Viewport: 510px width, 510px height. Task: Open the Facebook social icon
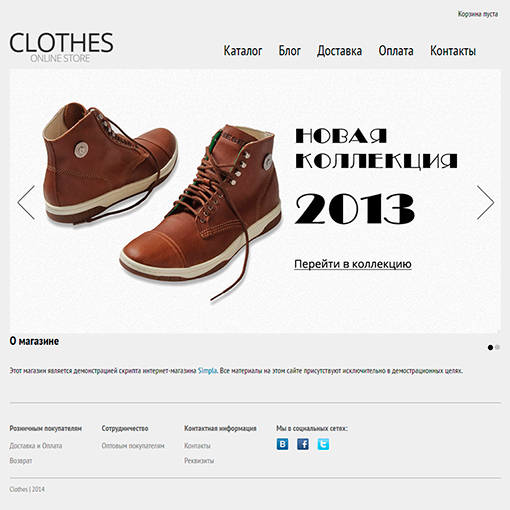tap(303, 444)
